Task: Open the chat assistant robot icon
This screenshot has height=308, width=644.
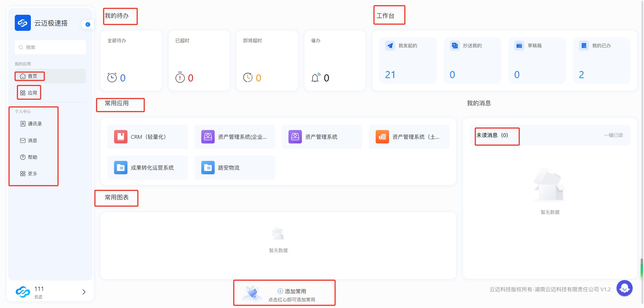Action: coord(624,288)
